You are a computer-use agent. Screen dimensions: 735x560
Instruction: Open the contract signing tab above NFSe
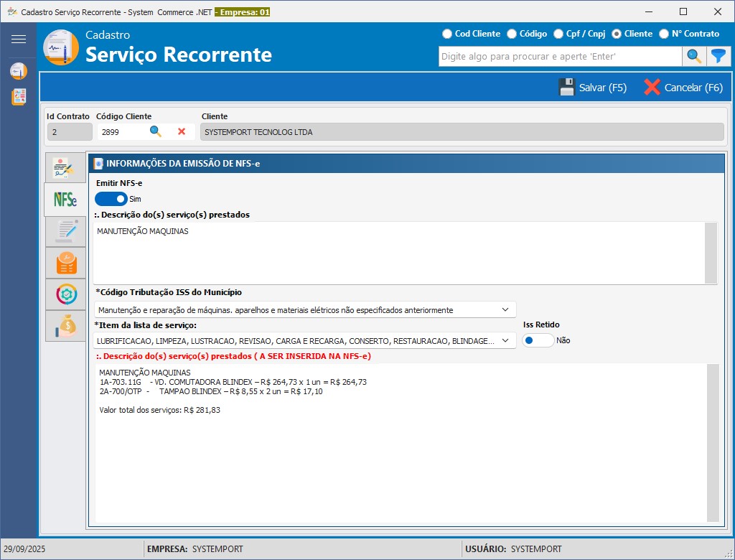[x=65, y=167]
